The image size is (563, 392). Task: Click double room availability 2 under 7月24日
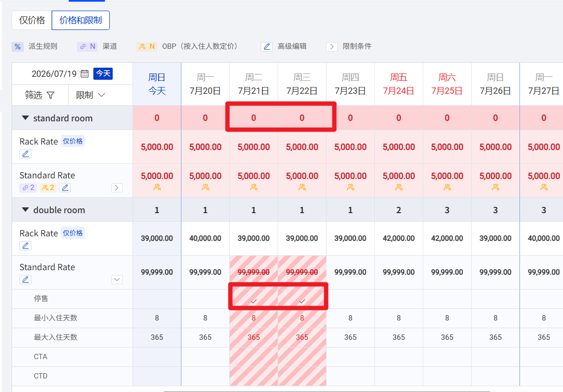399,210
